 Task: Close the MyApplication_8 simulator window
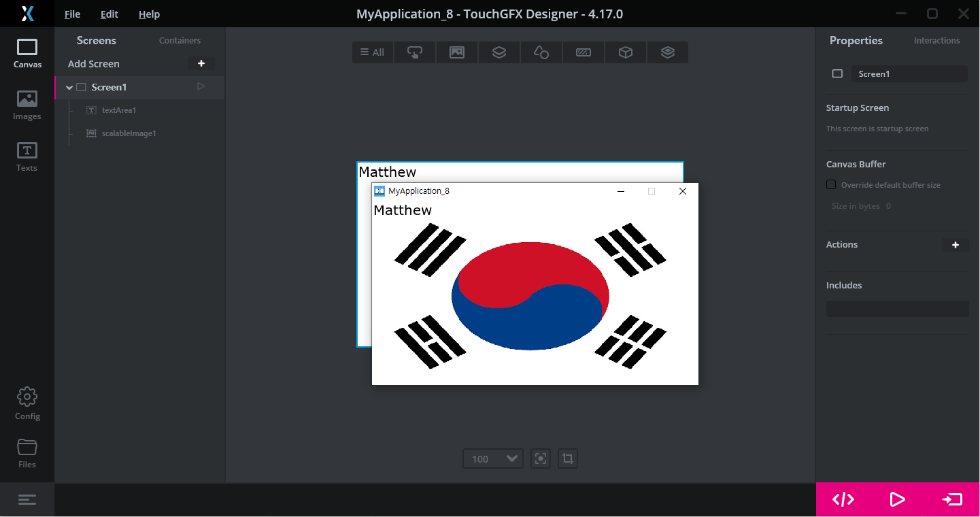pos(683,191)
